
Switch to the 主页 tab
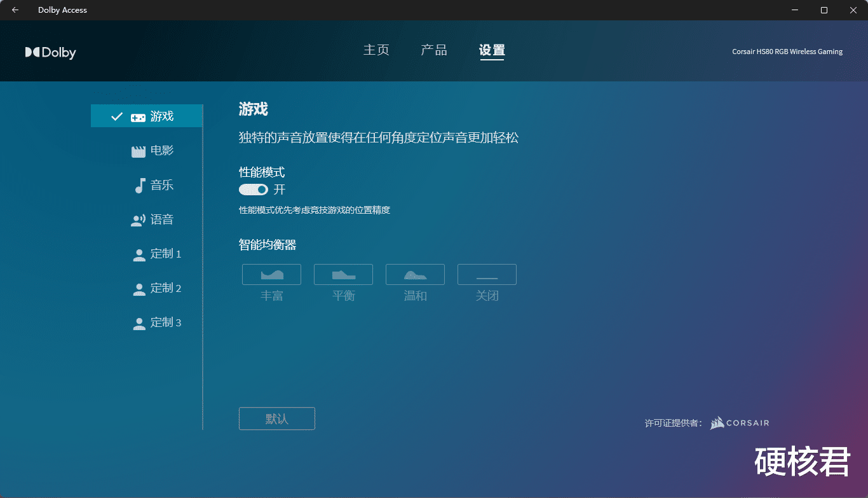click(376, 50)
